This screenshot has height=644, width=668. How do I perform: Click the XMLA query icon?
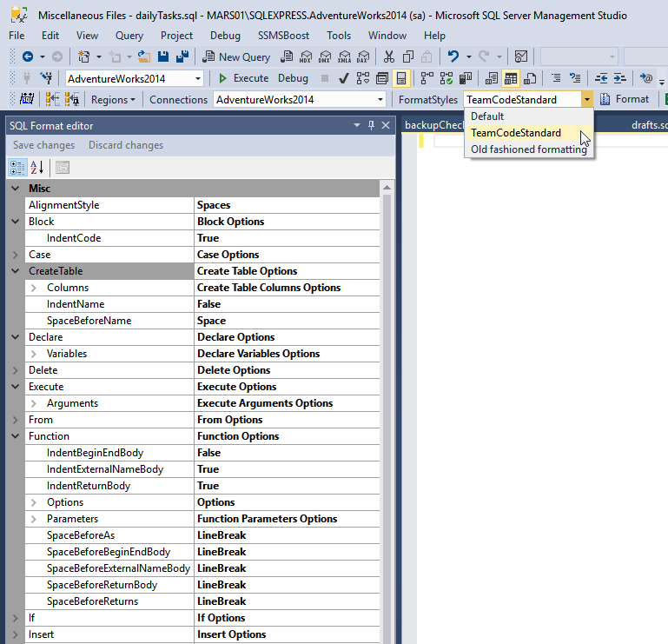[x=344, y=56]
